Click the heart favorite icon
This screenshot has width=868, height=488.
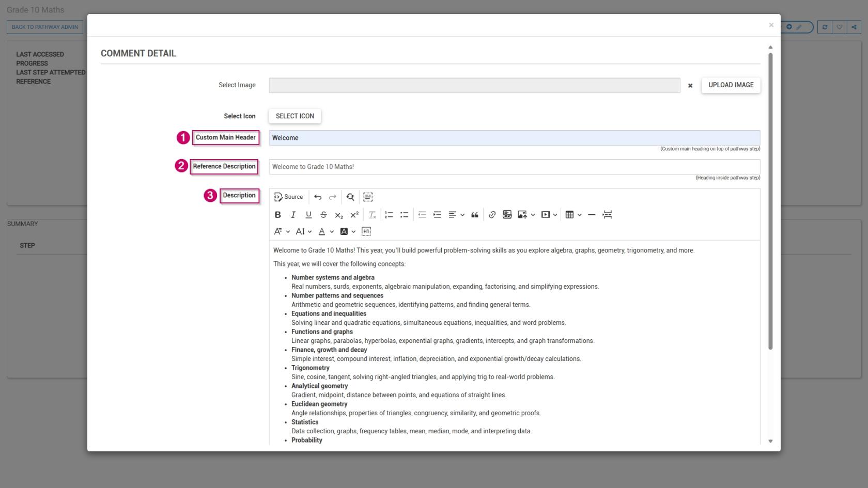840,27
